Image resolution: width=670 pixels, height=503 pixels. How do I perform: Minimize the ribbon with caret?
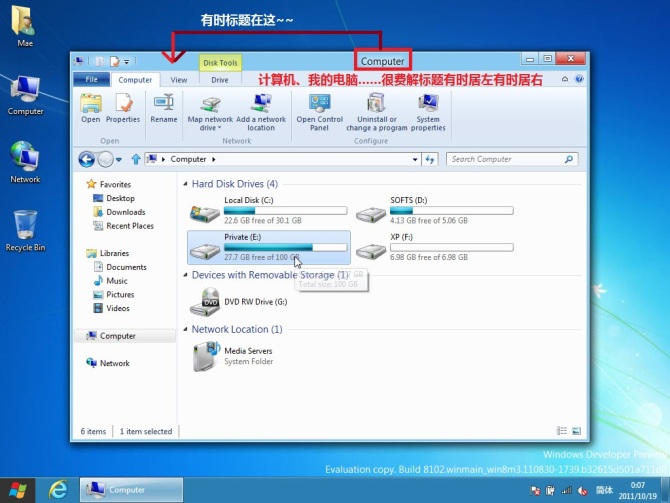pos(565,79)
